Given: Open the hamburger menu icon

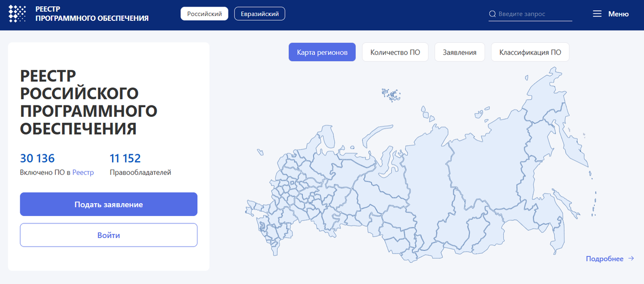Looking at the screenshot, I should pyautogui.click(x=597, y=14).
